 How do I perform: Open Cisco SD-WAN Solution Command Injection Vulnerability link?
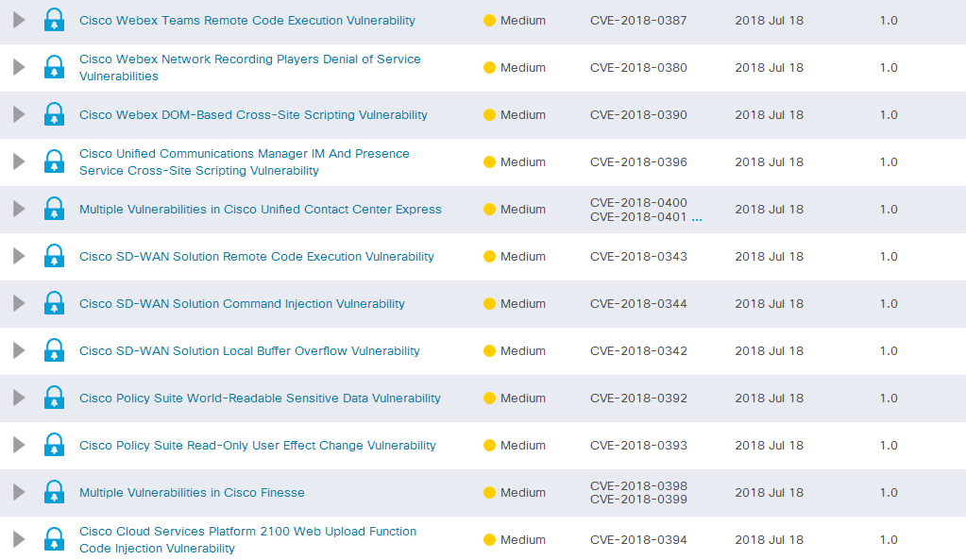pyautogui.click(x=242, y=304)
